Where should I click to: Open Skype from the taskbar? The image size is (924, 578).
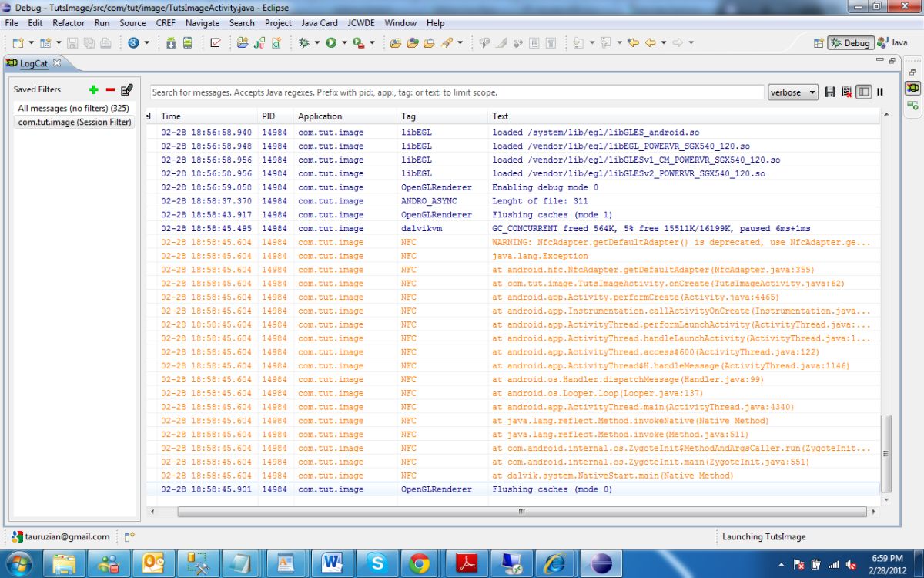point(377,563)
